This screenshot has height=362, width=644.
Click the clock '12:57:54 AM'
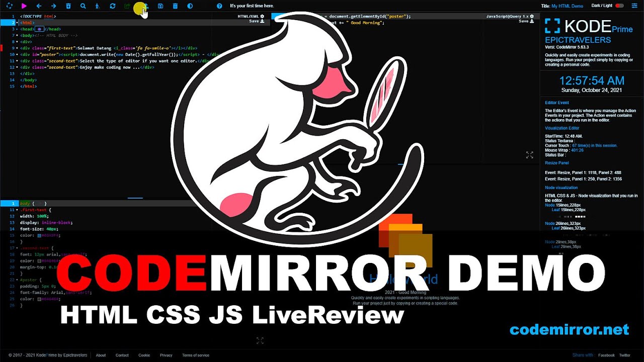[592, 81]
